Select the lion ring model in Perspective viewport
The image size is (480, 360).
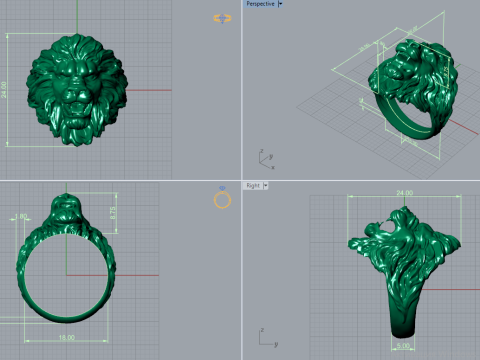click(x=413, y=89)
